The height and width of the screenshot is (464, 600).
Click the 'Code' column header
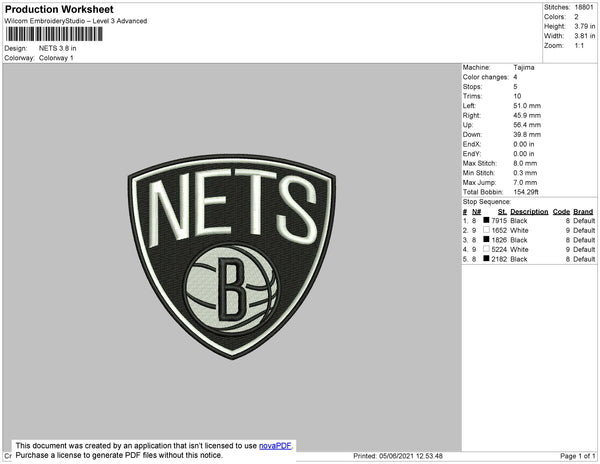point(561,212)
